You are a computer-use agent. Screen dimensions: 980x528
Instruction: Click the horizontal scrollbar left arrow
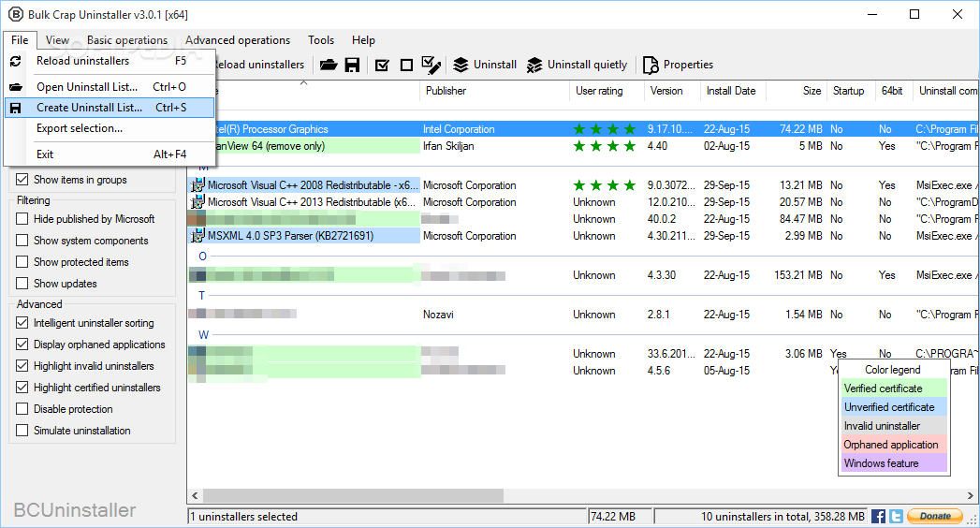point(195,495)
